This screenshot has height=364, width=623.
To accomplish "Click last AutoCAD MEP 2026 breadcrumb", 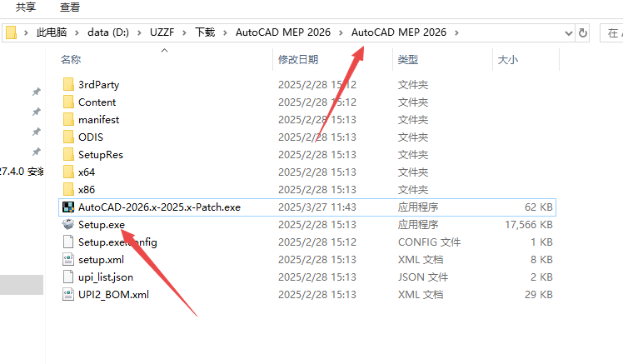I will pos(398,32).
